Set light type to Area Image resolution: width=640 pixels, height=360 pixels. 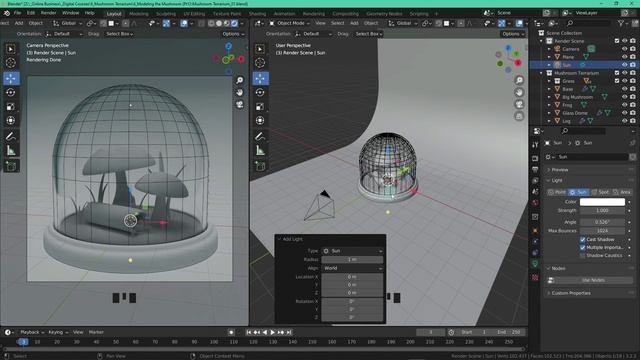click(x=622, y=192)
